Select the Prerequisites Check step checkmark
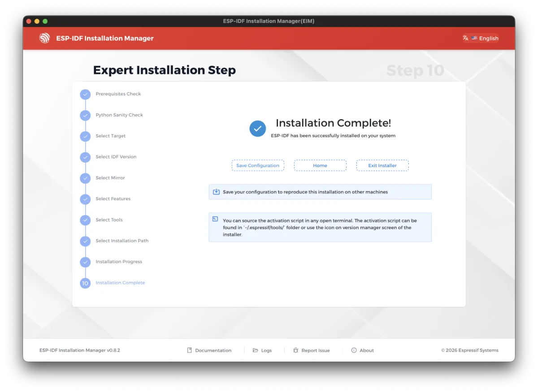Viewport: 538px width, 392px height. point(85,95)
